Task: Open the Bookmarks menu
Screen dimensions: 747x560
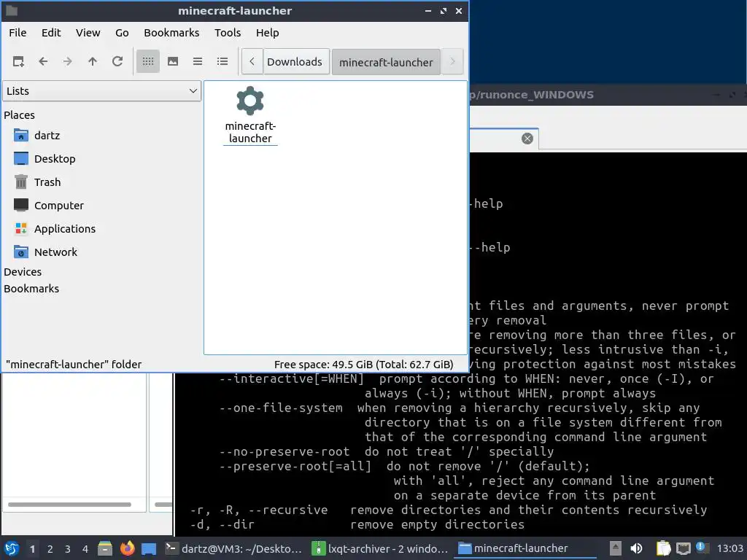Action: (x=171, y=33)
